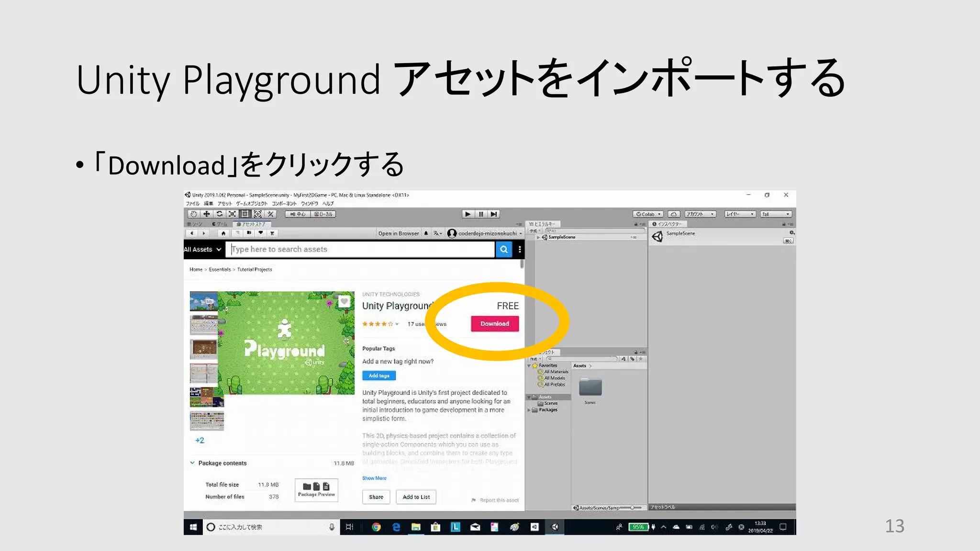Open the wishlist heart icon in toolbar
980x551 pixels.
(261, 233)
